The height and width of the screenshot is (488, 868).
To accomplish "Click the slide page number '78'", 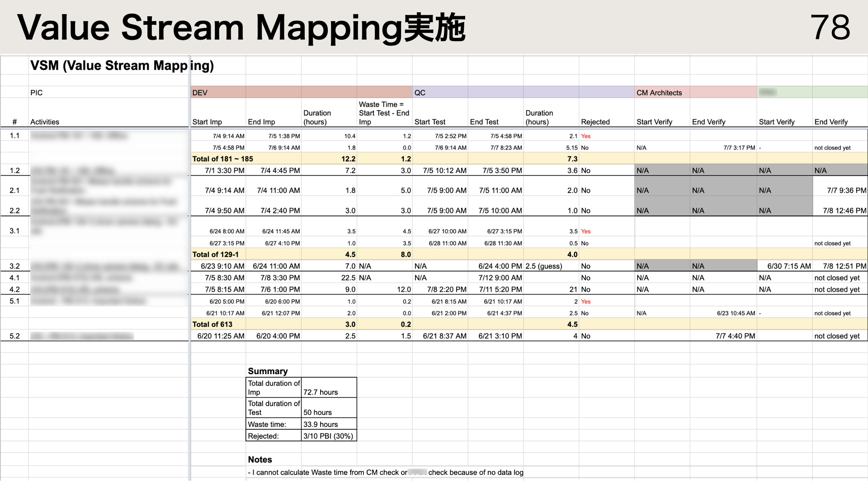I will (x=830, y=27).
